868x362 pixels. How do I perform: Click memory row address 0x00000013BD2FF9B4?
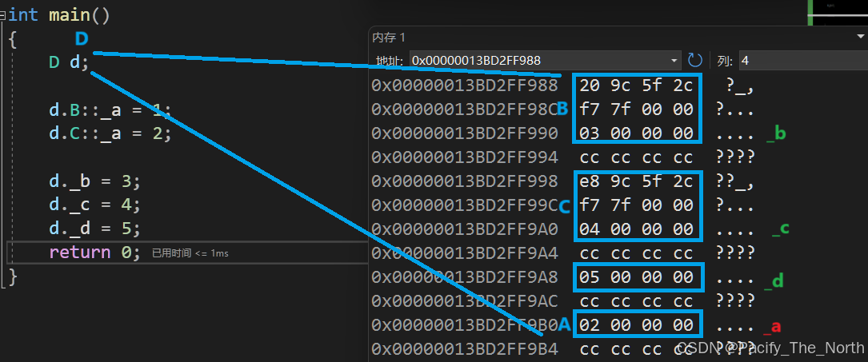(x=465, y=348)
